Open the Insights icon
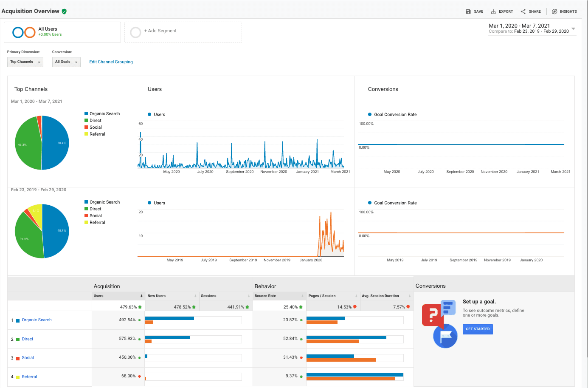Image resolution: width=588 pixels, height=388 pixels. click(554, 11)
